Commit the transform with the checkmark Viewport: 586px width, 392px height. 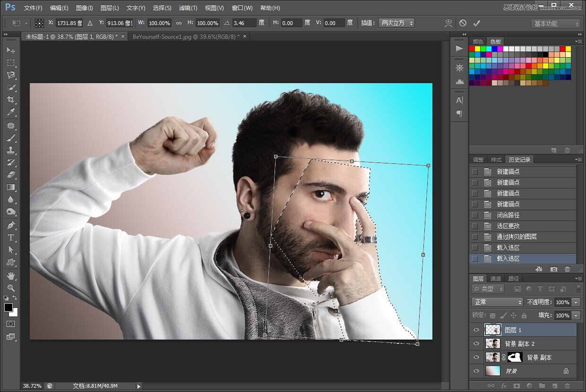click(476, 23)
